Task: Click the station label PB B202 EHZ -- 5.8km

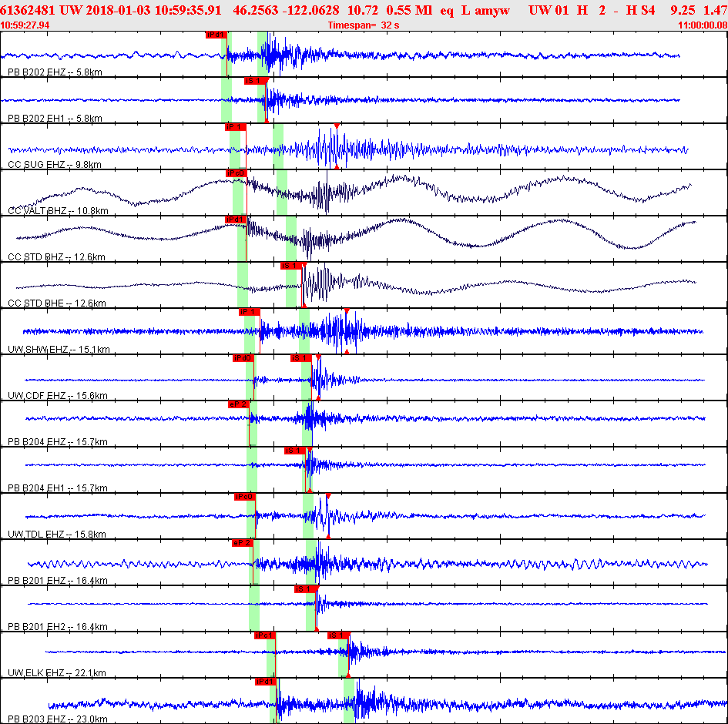Action: [x=55, y=72]
